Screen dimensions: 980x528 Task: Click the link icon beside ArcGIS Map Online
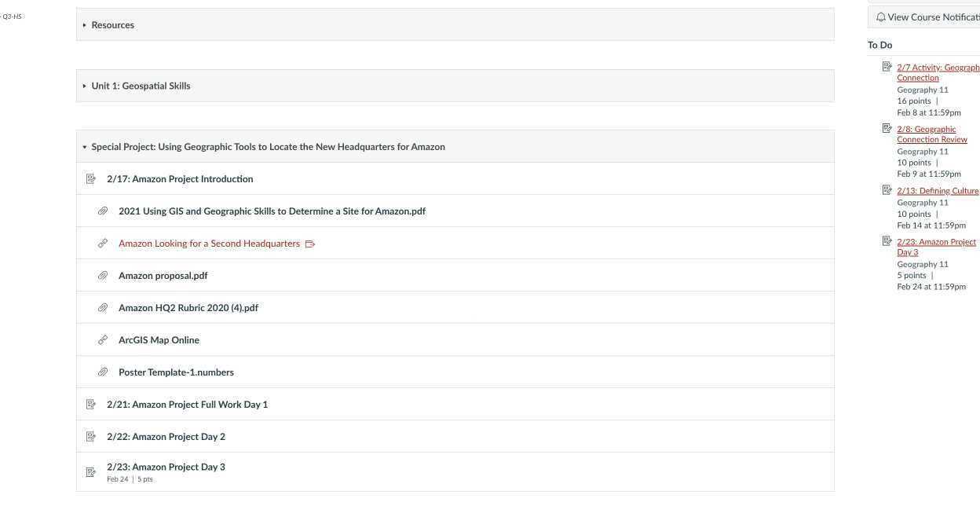103,340
